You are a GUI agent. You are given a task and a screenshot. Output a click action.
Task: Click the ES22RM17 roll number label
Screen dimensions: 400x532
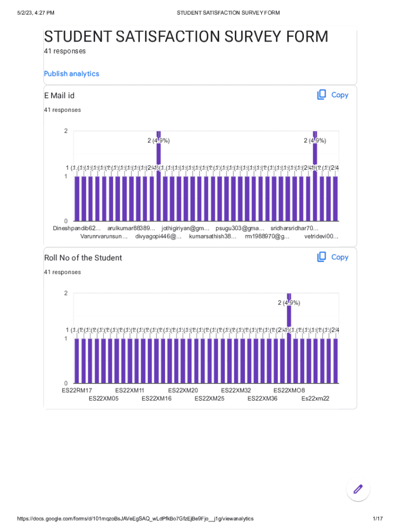click(x=77, y=390)
